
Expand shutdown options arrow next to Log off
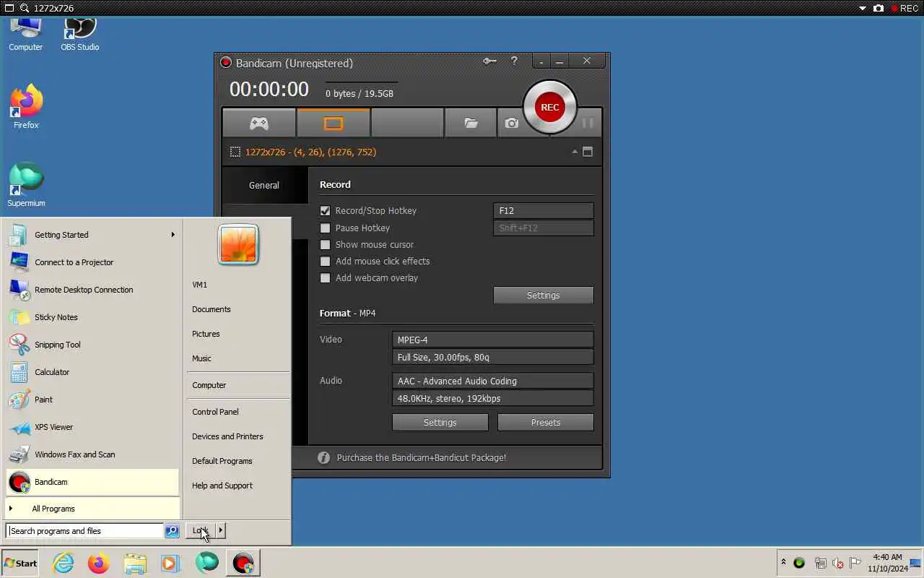(x=220, y=530)
